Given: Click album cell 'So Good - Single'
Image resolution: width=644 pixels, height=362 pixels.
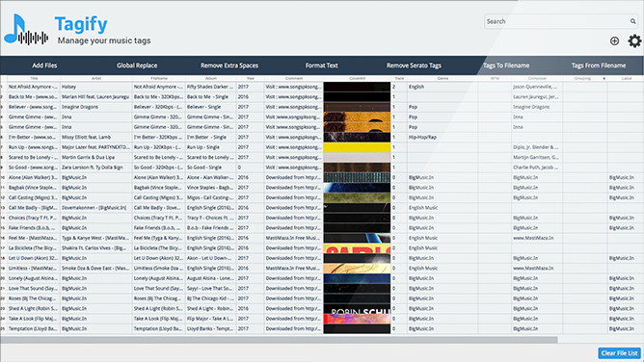Looking at the screenshot, I should [x=211, y=168].
